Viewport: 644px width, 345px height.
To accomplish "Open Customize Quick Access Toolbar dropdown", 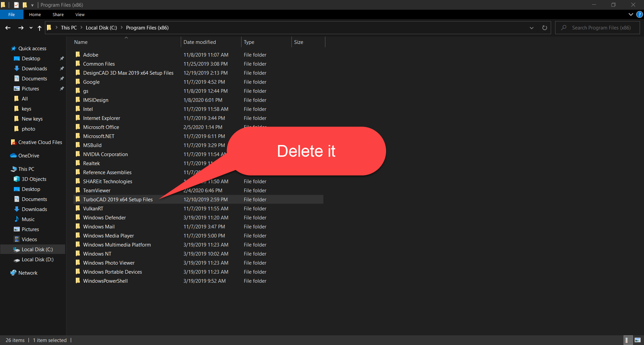I will click(x=32, y=5).
